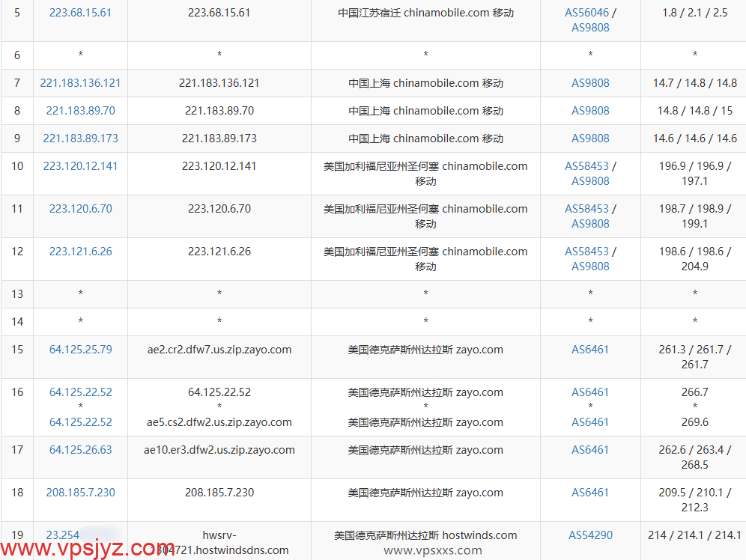
Task: Open the AS6461 link for hop 15
Action: click(590, 349)
